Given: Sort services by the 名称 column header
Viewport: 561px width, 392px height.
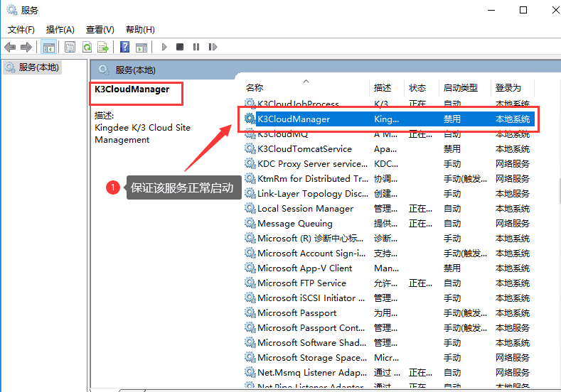Looking at the screenshot, I should click(255, 88).
